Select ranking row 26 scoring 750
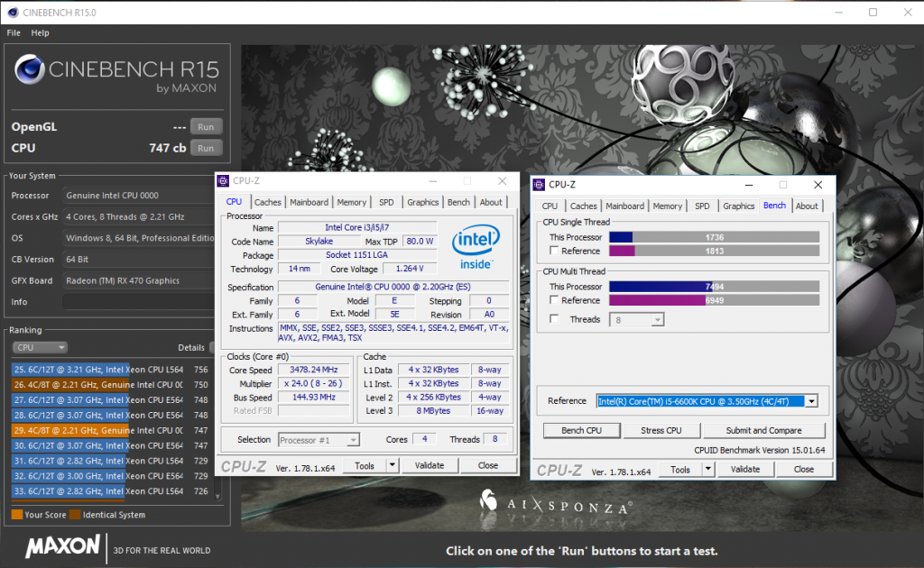The width and height of the screenshot is (924, 568). pyautogui.click(x=111, y=385)
